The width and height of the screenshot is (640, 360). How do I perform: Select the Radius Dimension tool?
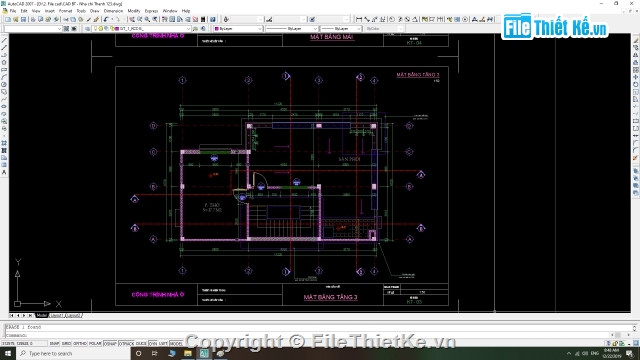(392, 19)
